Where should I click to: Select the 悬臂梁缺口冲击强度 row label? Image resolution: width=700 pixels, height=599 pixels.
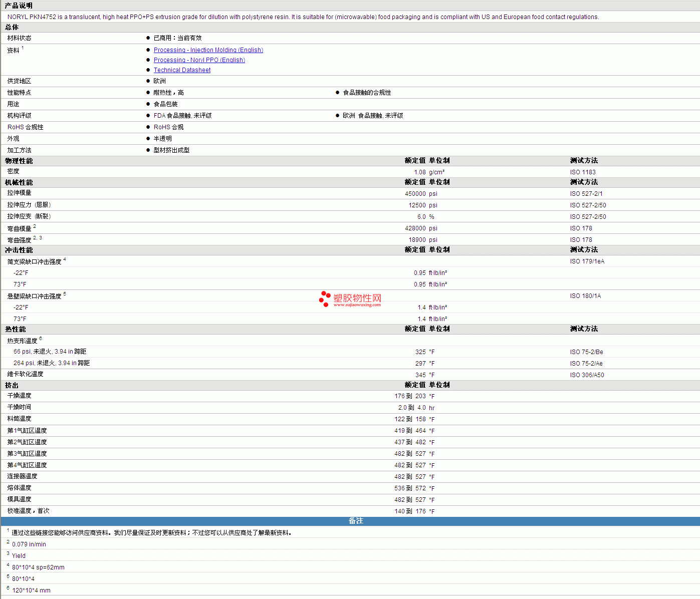(x=34, y=296)
